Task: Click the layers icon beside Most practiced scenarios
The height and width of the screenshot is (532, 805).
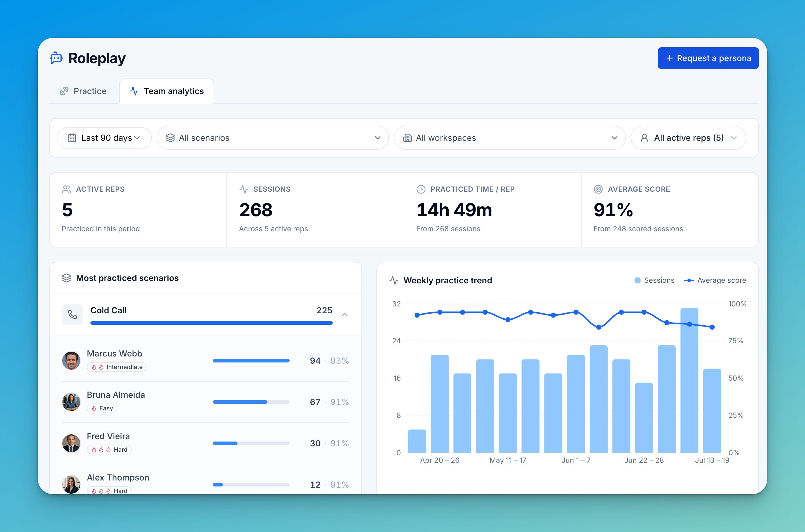Action: point(66,278)
